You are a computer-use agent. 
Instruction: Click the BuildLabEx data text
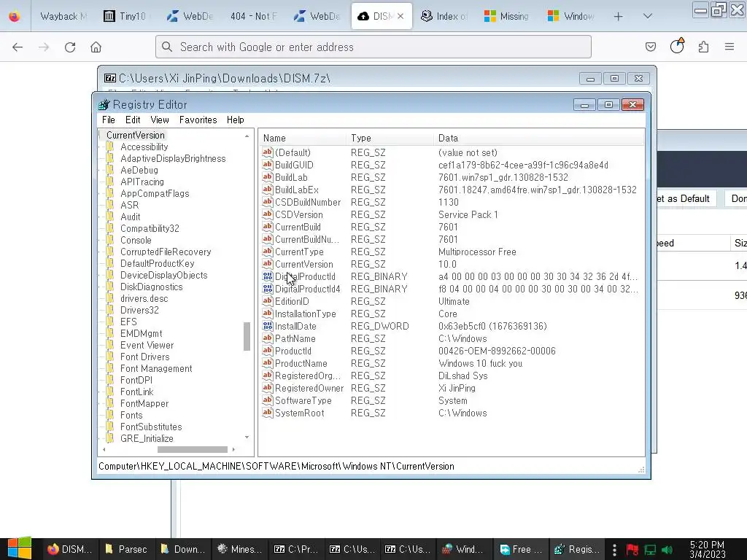538,190
